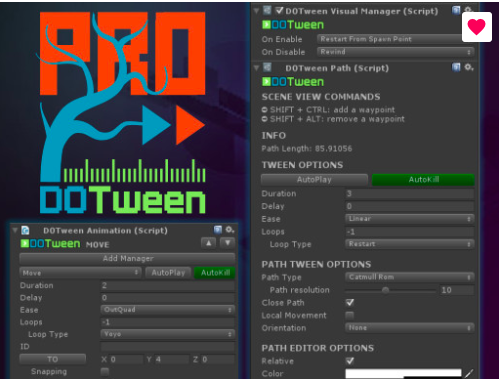Screen dimensions: 499x379
Task: Toggle the Close Path checkbox
Action: [x=350, y=303]
